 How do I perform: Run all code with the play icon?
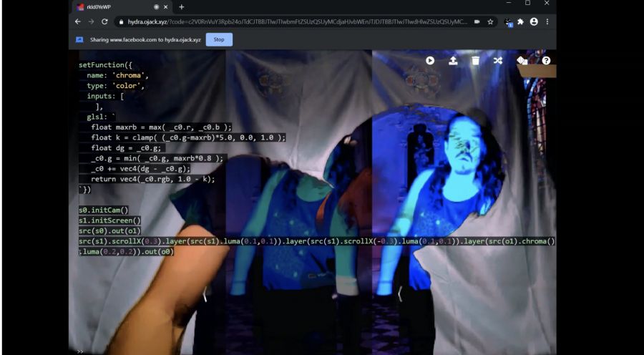pyautogui.click(x=430, y=60)
